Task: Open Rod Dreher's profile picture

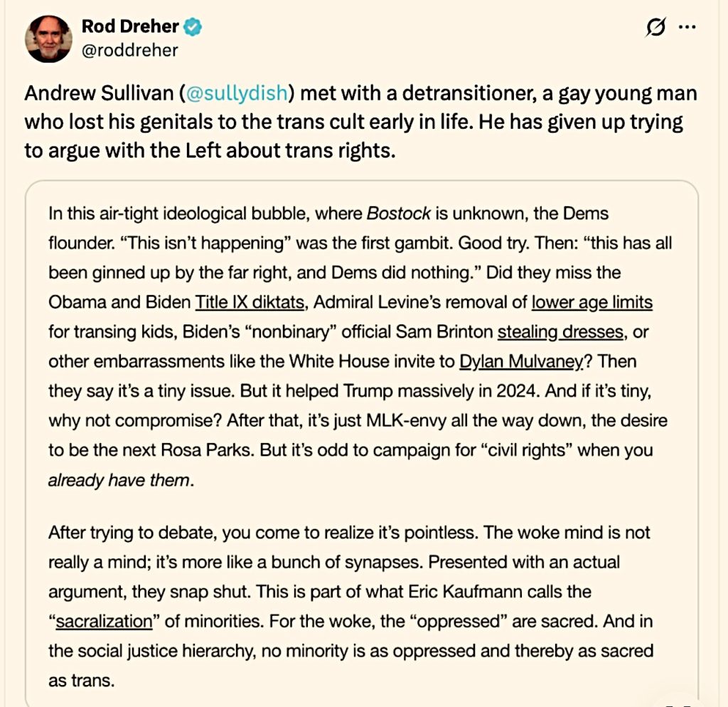Action: 48,38
